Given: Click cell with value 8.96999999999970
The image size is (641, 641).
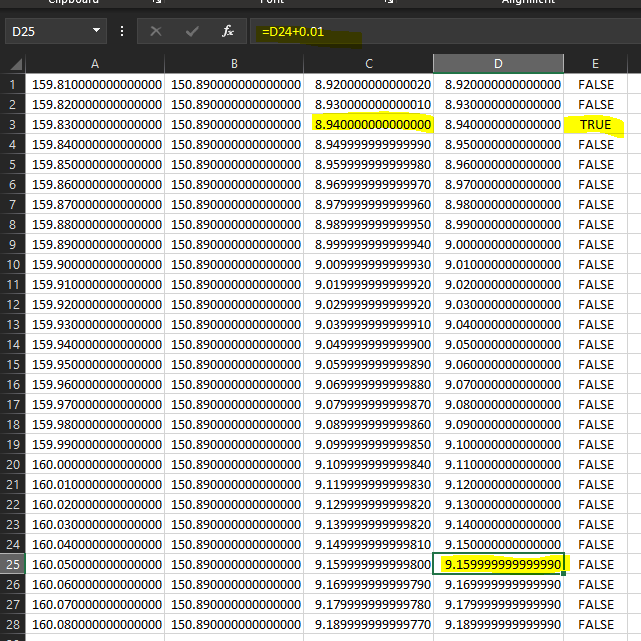Looking at the screenshot, I should (369, 185).
